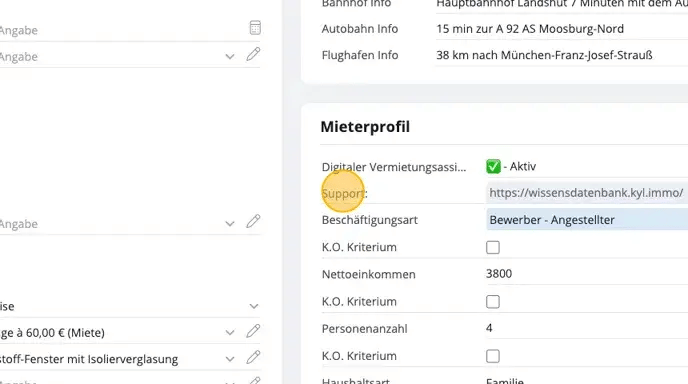Click the Nettoeinkommen value 3800
This screenshot has width=688, height=384.
tap(499, 274)
